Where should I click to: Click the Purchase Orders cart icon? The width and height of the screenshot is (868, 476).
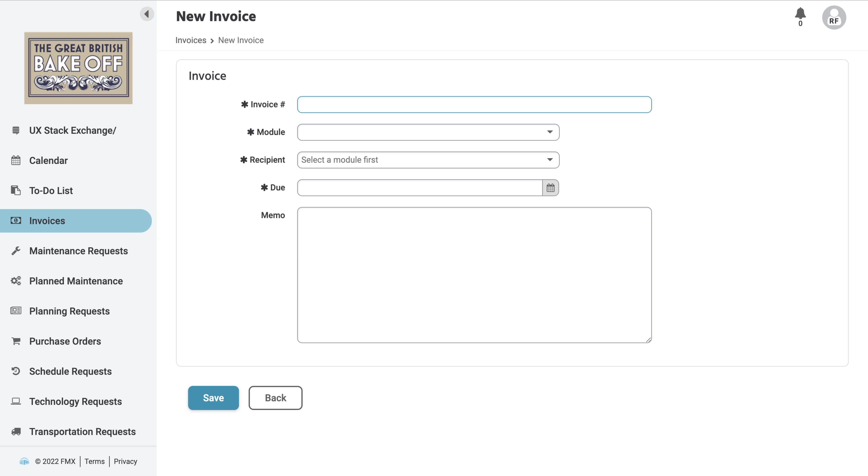16,341
